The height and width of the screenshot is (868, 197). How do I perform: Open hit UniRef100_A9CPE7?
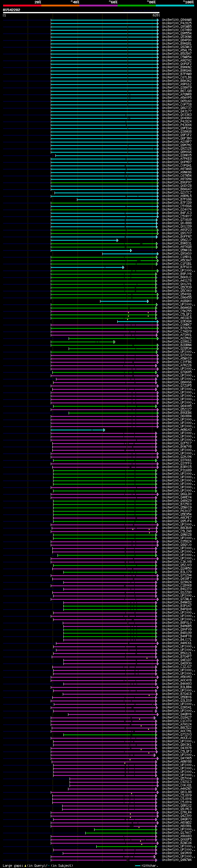pos(177,518)
